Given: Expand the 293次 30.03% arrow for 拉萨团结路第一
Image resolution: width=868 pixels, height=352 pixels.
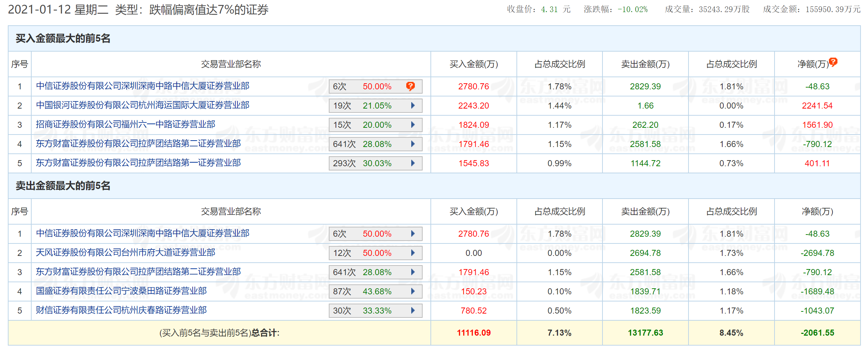Looking at the screenshot, I should tap(413, 163).
